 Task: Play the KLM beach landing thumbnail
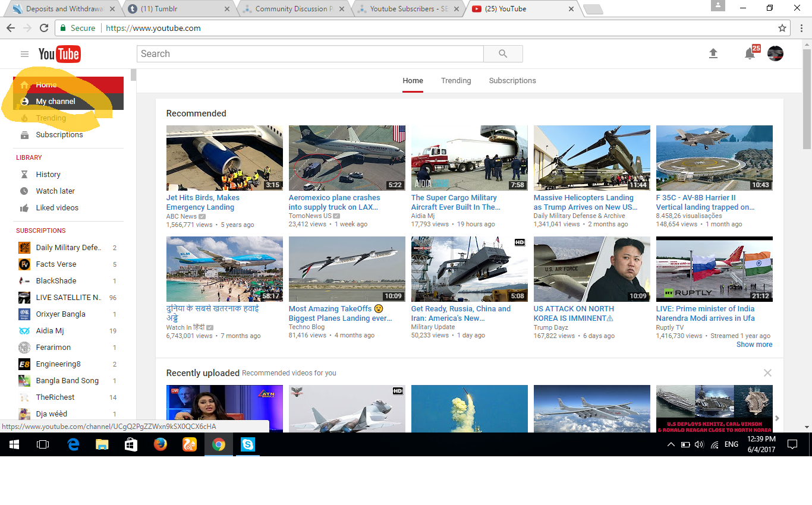click(x=225, y=269)
